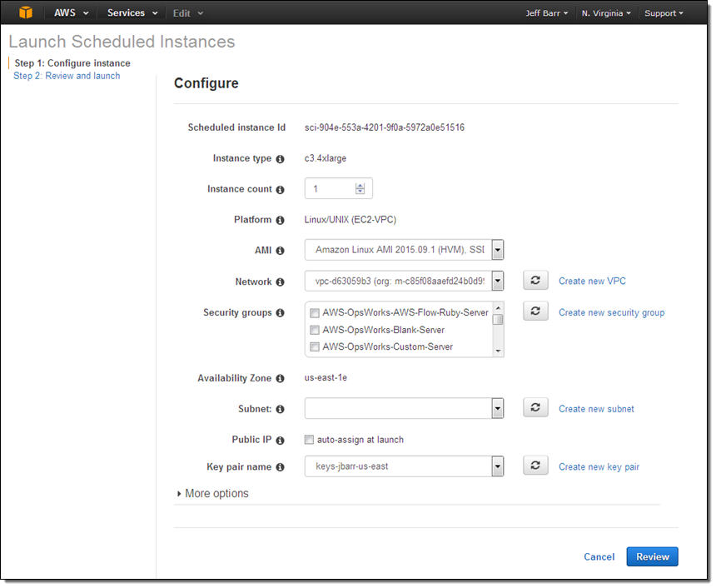The height and width of the screenshot is (588, 716).
Task: Select the AWS-OpsWorks-Custom-Server security group
Action: pyautogui.click(x=315, y=346)
